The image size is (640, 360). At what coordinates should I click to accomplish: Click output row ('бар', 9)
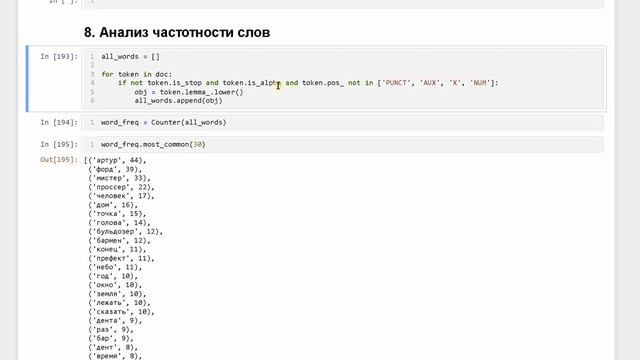111,338
